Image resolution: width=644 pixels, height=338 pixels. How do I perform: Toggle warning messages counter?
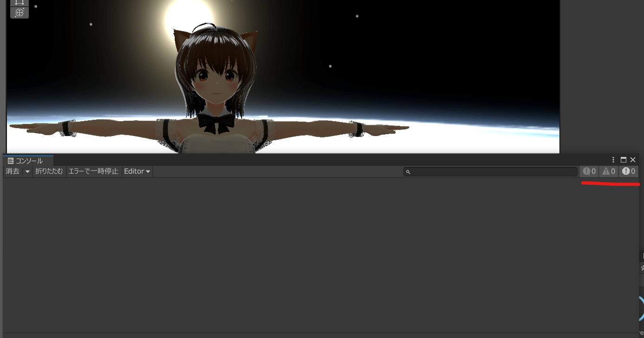coord(609,171)
